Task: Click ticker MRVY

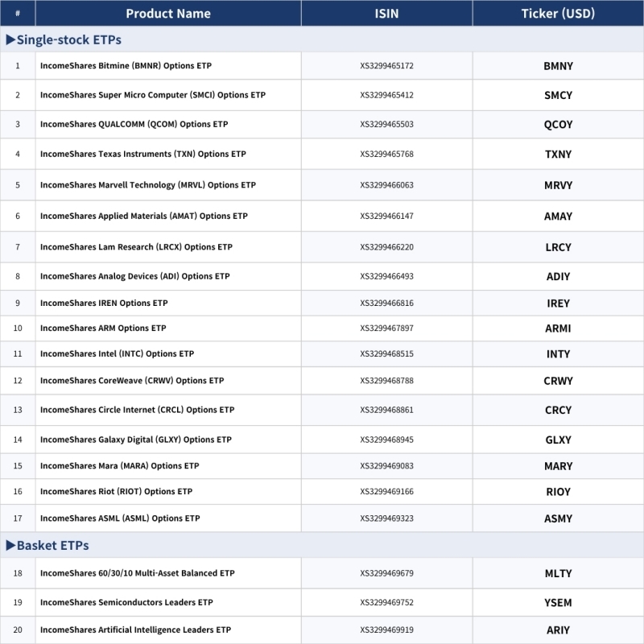Action: 558,185
